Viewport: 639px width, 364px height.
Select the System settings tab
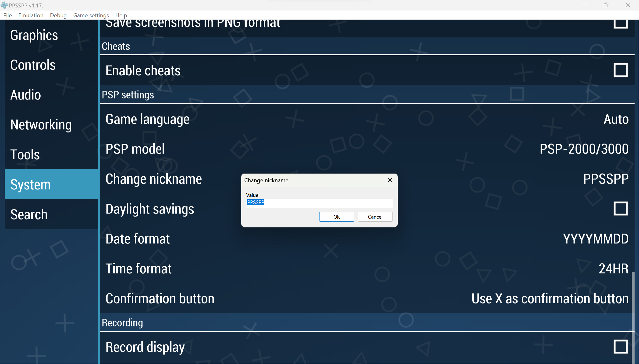point(51,184)
